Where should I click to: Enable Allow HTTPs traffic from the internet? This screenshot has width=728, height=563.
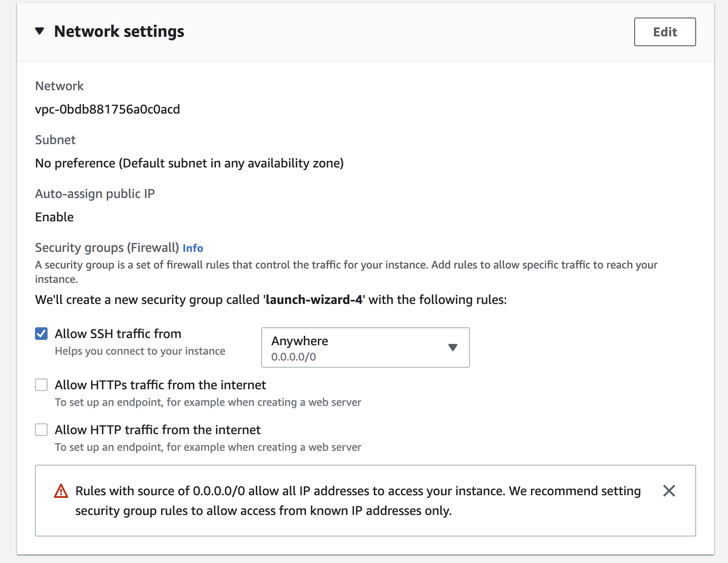(41, 385)
